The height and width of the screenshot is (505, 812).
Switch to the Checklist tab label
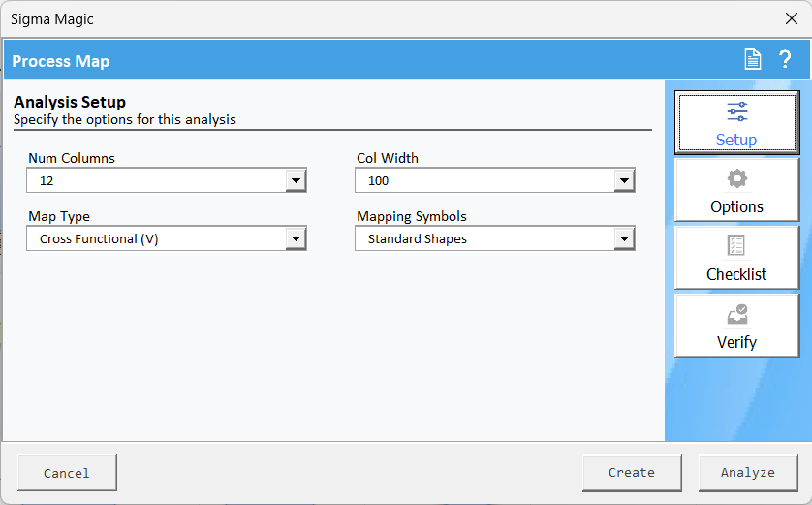click(x=736, y=274)
